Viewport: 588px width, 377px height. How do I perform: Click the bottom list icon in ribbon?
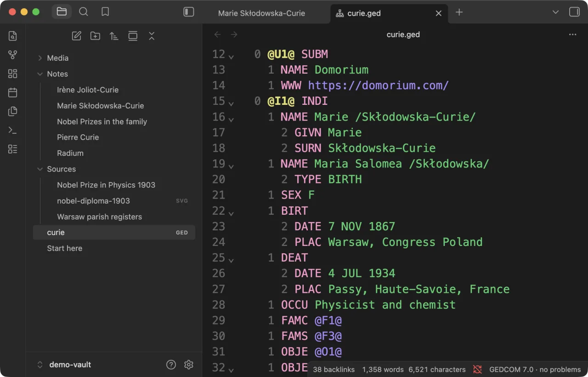tap(13, 149)
